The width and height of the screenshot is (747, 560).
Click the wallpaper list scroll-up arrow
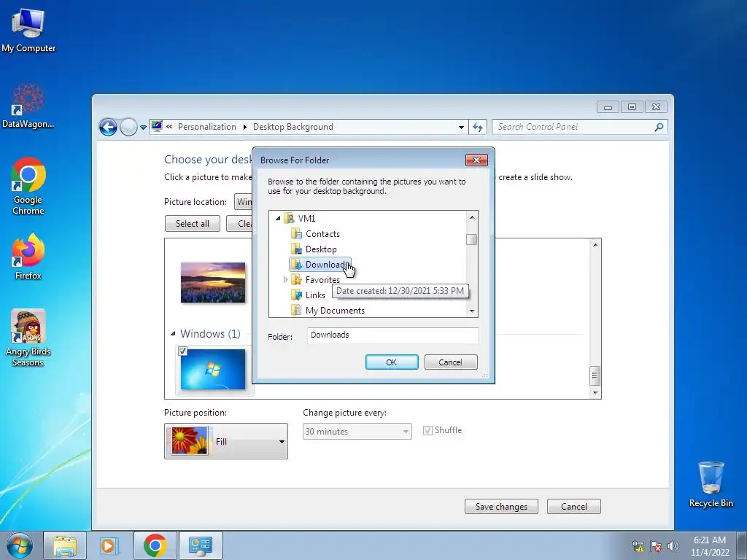point(595,245)
